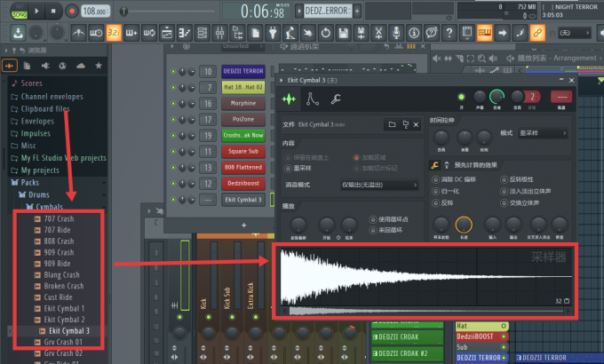This screenshot has width=604, height=364.
Task: Arm recording with the record button
Action: pyautogui.click(x=71, y=11)
